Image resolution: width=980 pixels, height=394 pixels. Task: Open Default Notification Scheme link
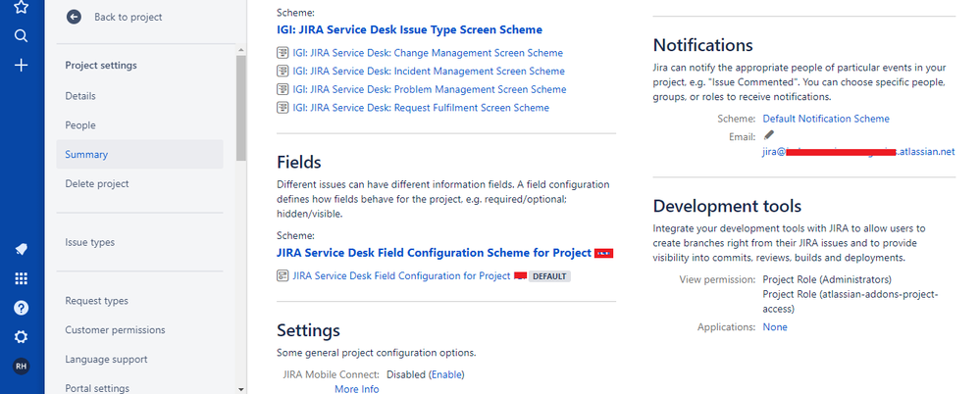pos(826,119)
